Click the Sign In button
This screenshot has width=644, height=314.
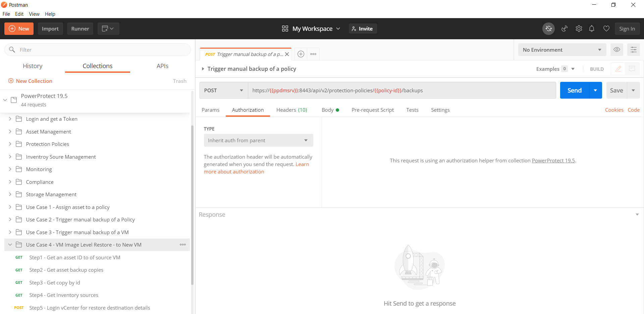[627, 29]
